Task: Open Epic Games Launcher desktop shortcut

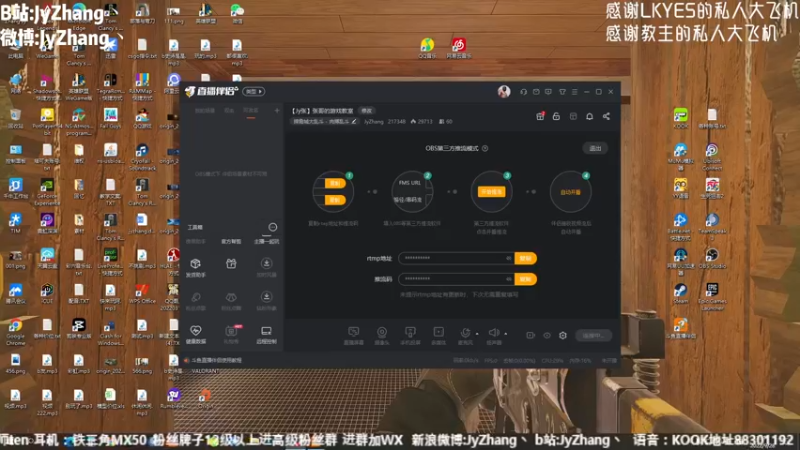Action: coord(712,296)
